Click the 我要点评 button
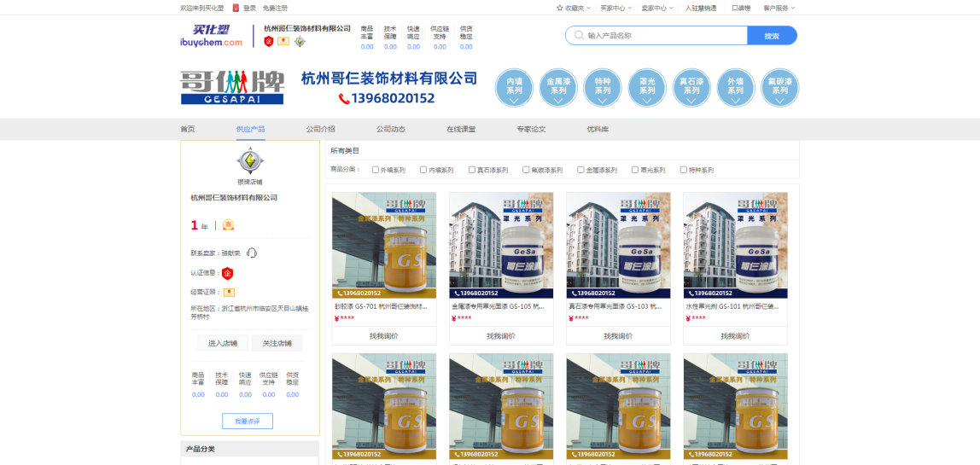This screenshot has height=465, width=980. click(x=248, y=421)
